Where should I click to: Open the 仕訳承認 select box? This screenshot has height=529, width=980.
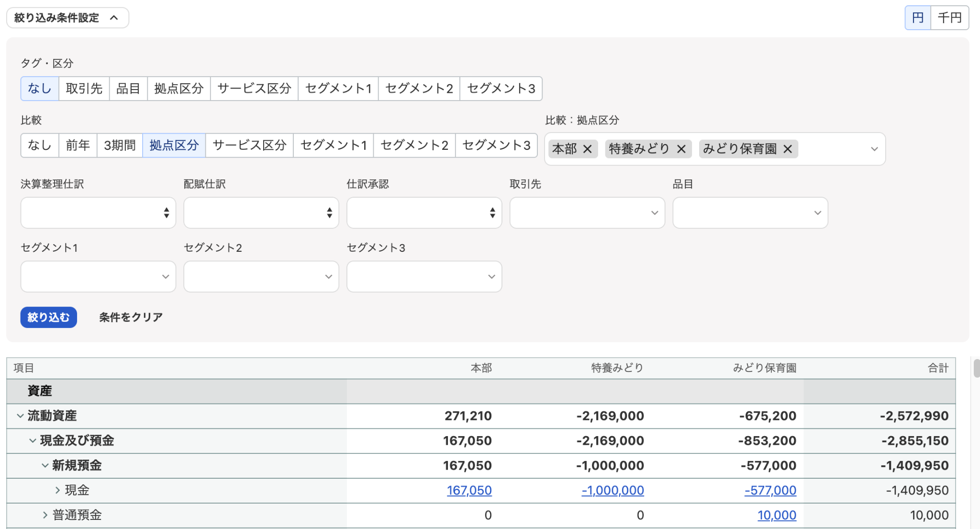(424, 213)
